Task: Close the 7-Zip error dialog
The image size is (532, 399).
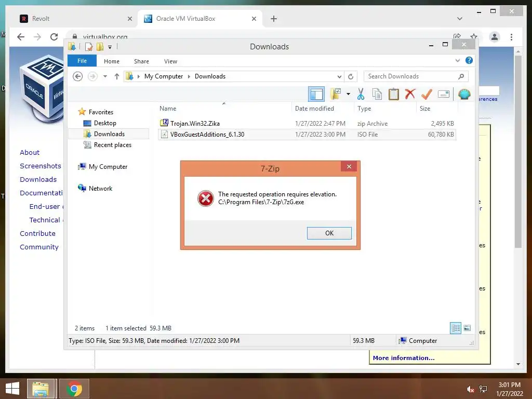Action: click(349, 166)
